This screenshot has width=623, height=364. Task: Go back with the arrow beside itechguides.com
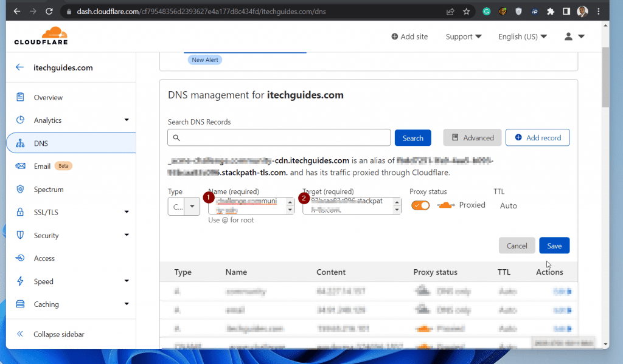pos(19,67)
